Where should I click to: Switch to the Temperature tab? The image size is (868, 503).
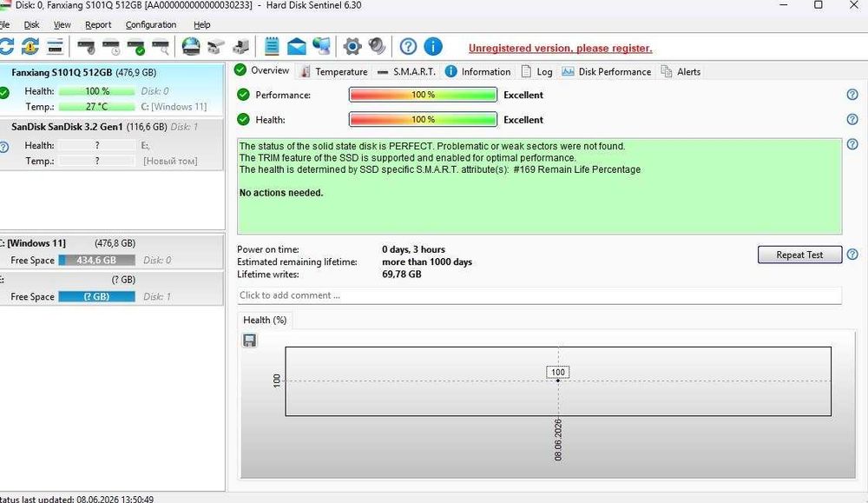tap(334, 71)
